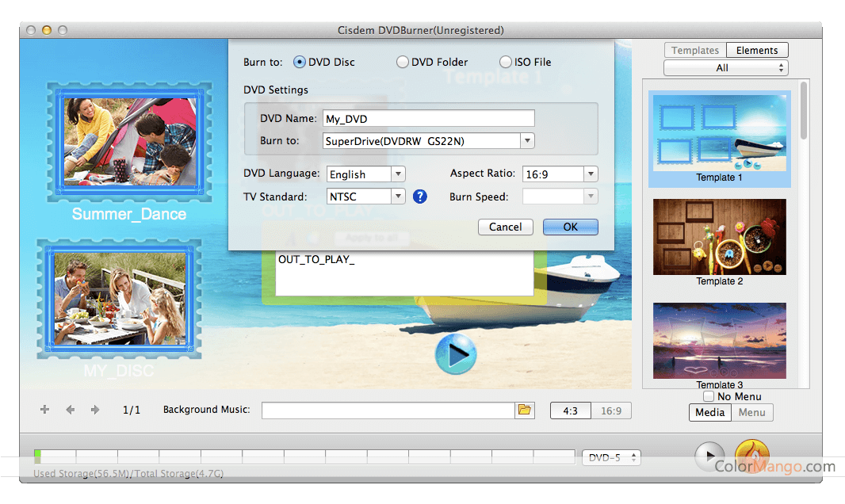The width and height of the screenshot is (845, 504).
Task: Select the DVD Folder radio button
Action: [x=402, y=62]
